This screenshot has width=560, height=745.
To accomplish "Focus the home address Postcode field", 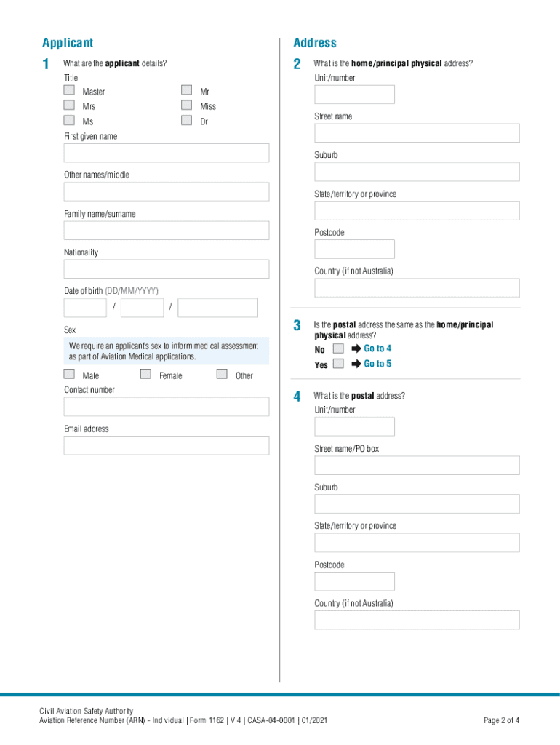I will point(354,250).
